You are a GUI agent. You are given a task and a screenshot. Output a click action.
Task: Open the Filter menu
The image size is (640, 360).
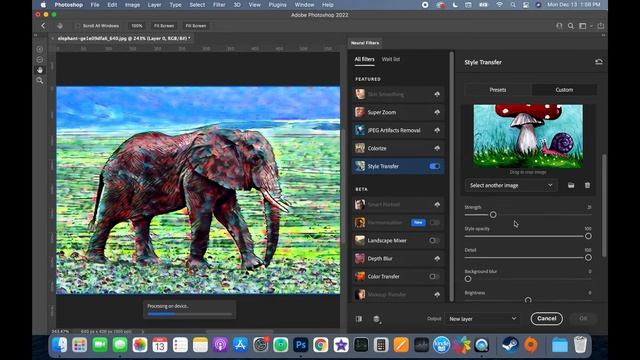pyautogui.click(x=219, y=5)
